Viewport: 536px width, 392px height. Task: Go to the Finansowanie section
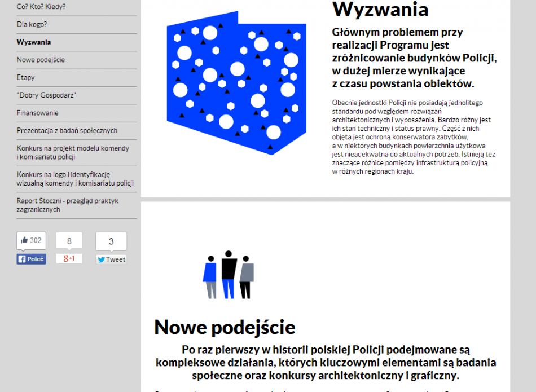pos(37,113)
